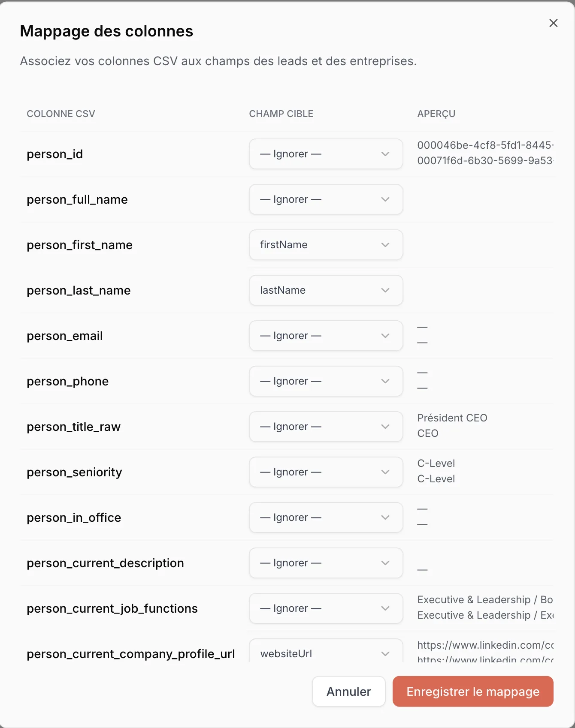Open target field dropdown for person_current_description

(x=326, y=563)
